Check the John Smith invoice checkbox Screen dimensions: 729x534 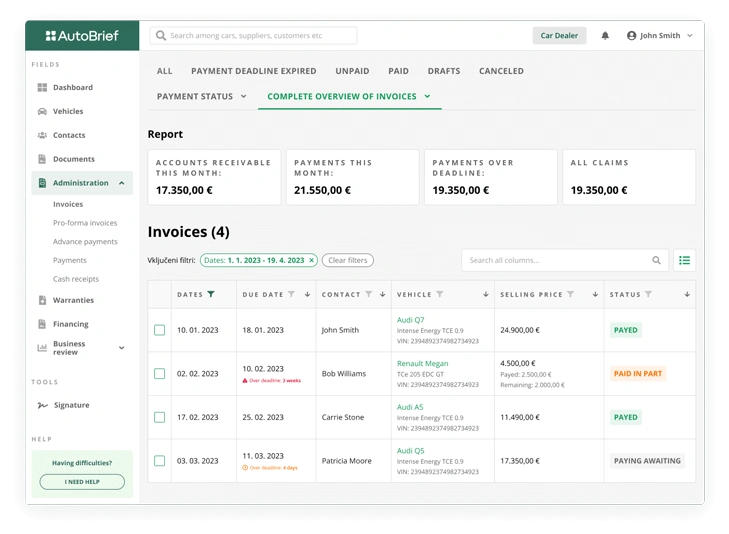(159, 330)
